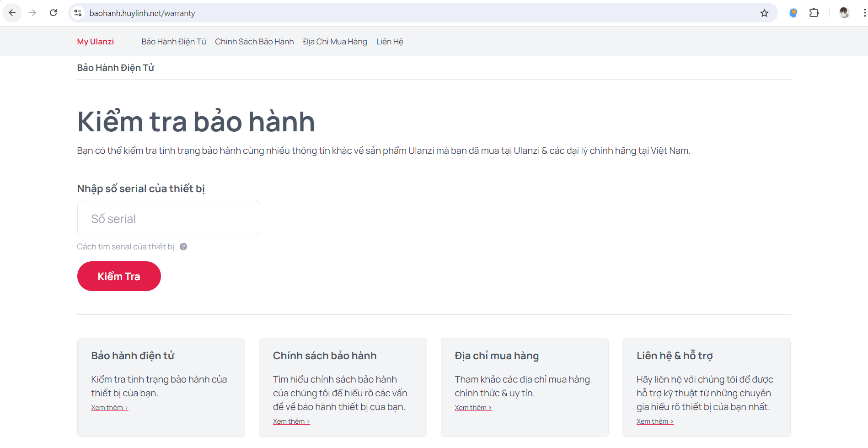Open Bảo Hành Điện Tử menu item
This screenshot has height=448, width=868.
click(174, 42)
